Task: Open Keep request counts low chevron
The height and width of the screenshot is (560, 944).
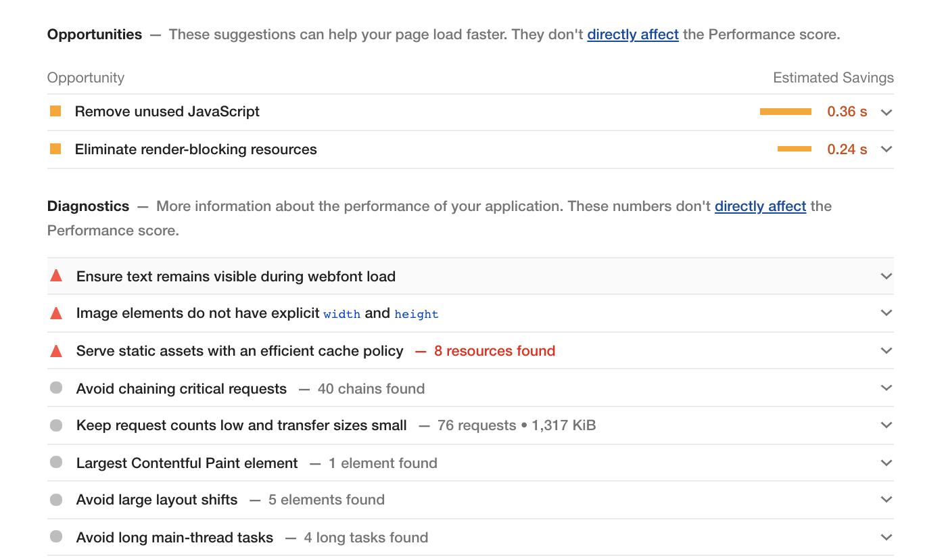Action: [x=887, y=425]
